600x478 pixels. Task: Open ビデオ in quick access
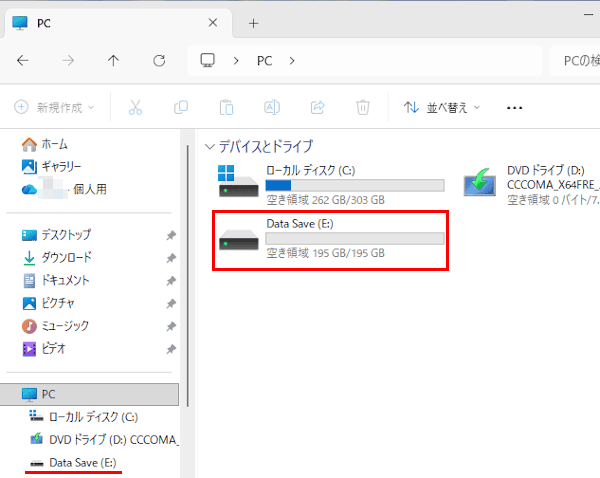tap(44, 349)
